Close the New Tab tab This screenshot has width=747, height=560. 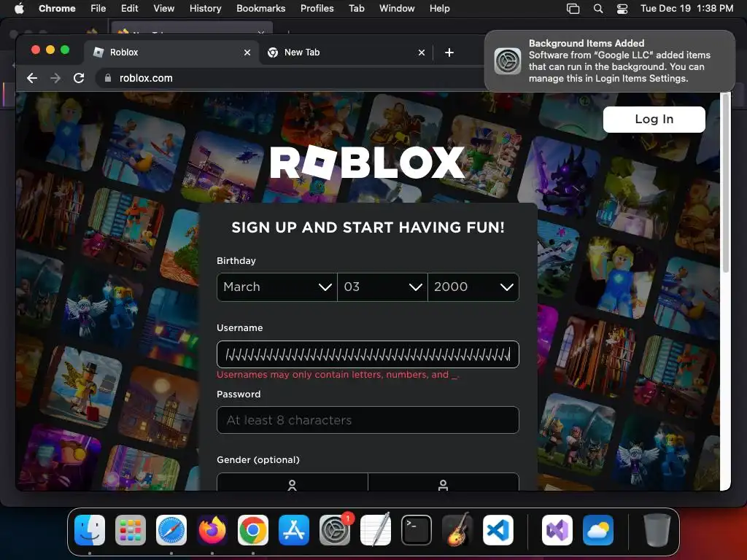[x=421, y=52]
